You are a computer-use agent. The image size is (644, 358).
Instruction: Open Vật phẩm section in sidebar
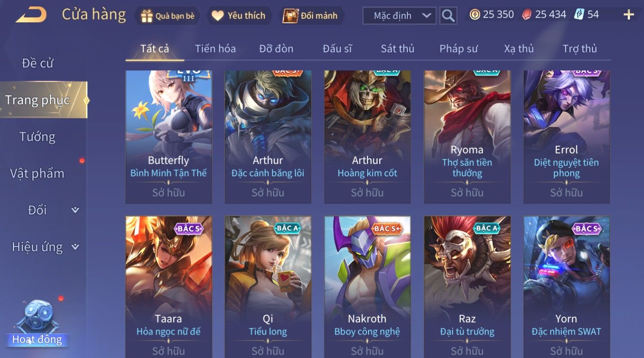[x=38, y=173]
